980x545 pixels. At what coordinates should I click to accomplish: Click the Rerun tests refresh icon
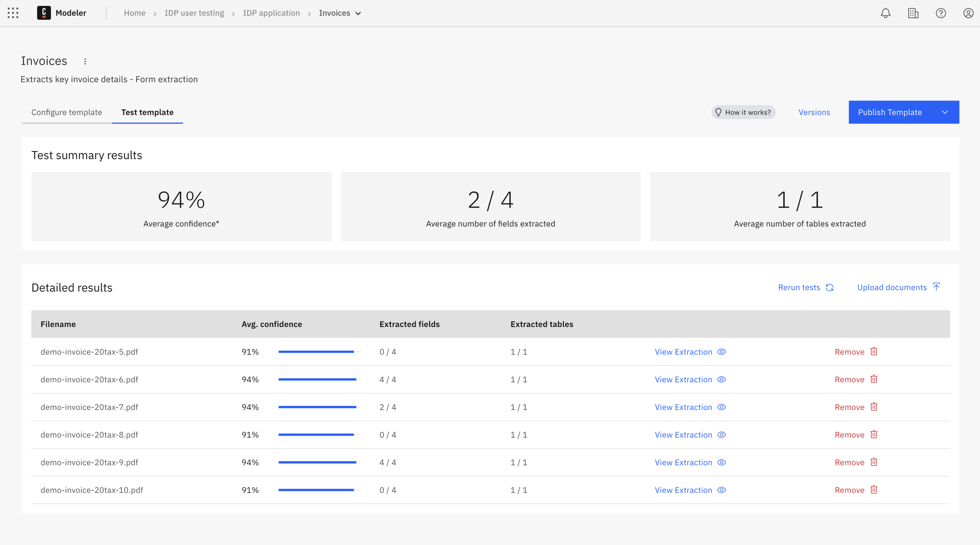[x=830, y=288]
